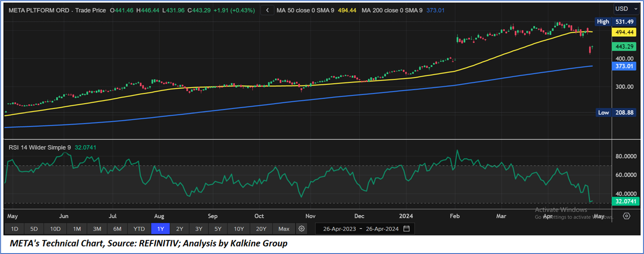Click the Aug label on the time axis
The image size is (644, 254).
159,216
